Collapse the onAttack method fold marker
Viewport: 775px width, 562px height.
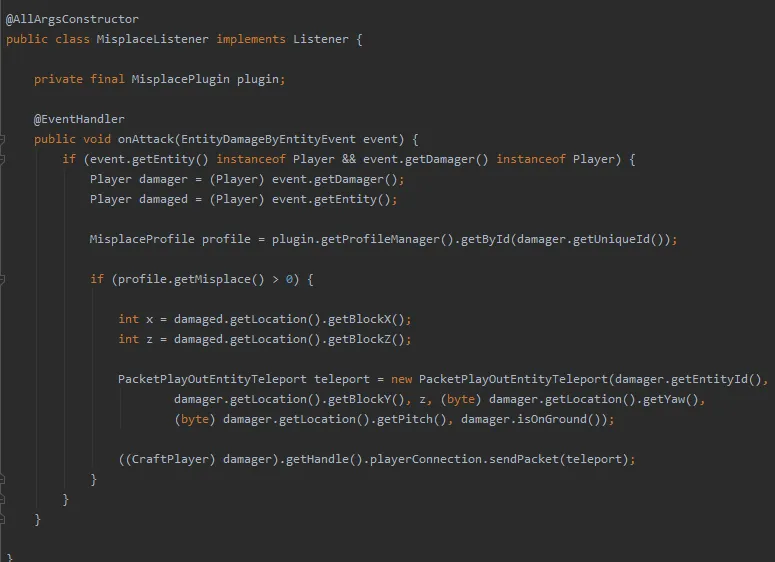point(4,139)
